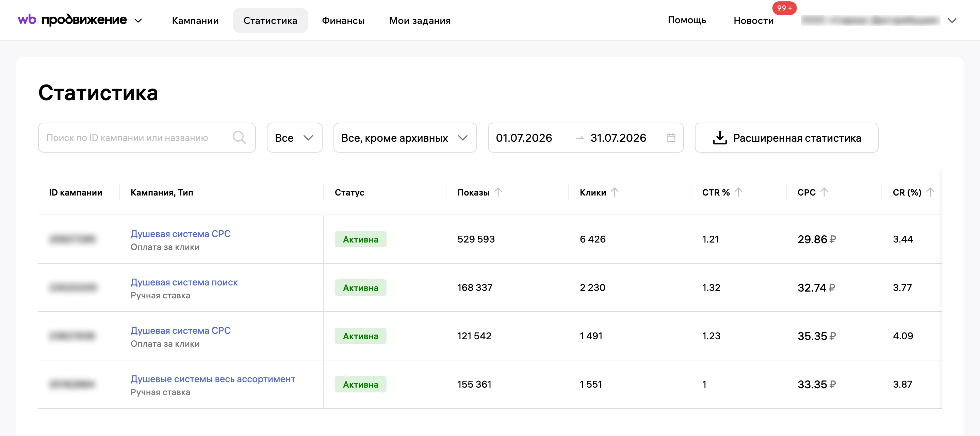Screen dimensions: 980x436
Task: Click Активна status for Душевые системы весь ассортимент
Action: 360,384
